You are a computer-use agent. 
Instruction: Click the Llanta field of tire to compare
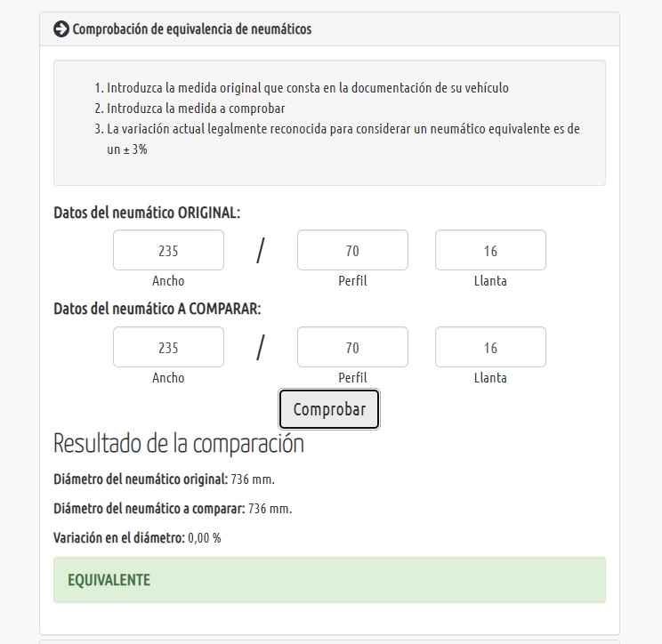click(x=490, y=348)
